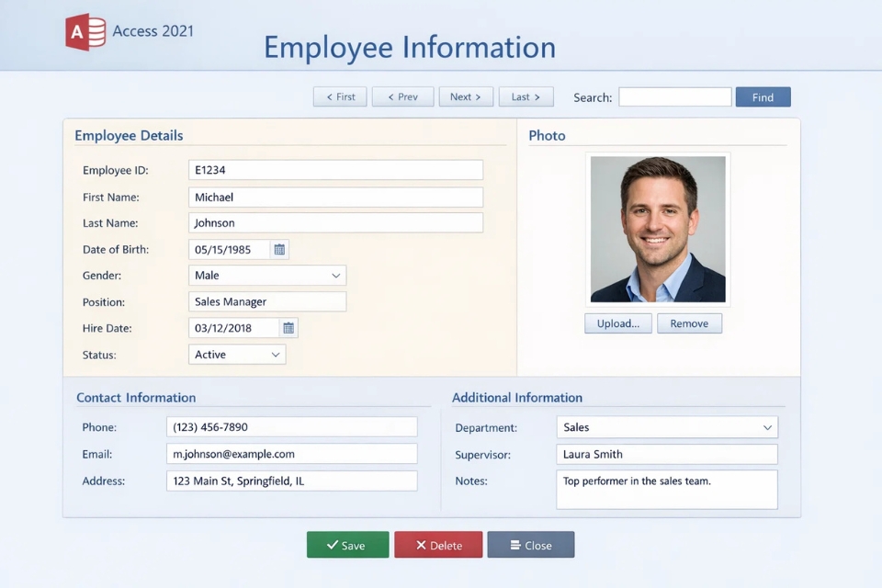The height and width of the screenshot is (588, 882).
Task: Advance to the Next record
Action: click(466, 96)
